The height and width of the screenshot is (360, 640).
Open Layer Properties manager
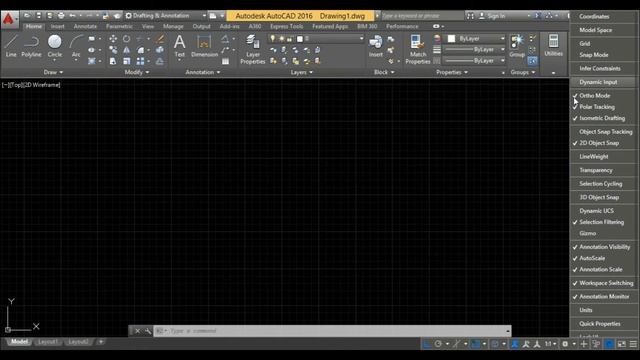point(253,49)
